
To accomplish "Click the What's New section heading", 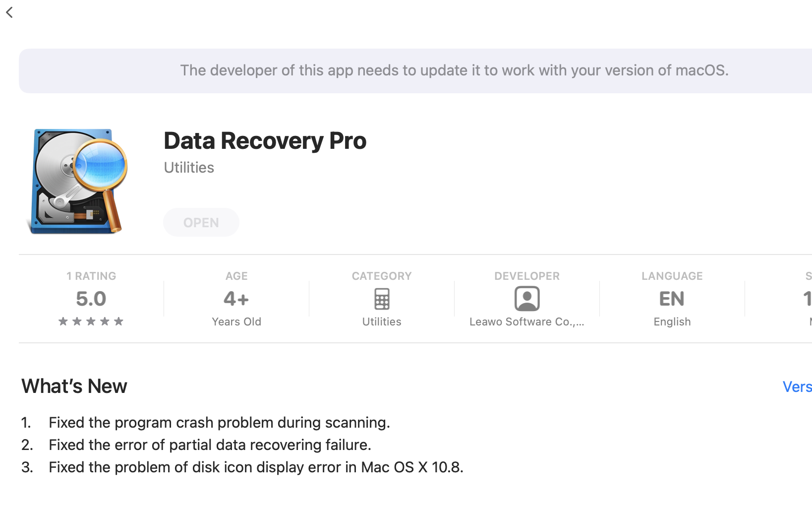I will (x=73, y=386).
